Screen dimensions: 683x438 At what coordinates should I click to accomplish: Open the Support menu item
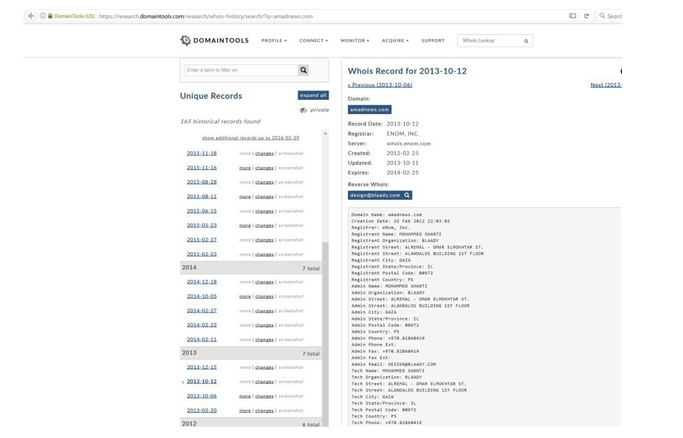(x=433, y=40)
